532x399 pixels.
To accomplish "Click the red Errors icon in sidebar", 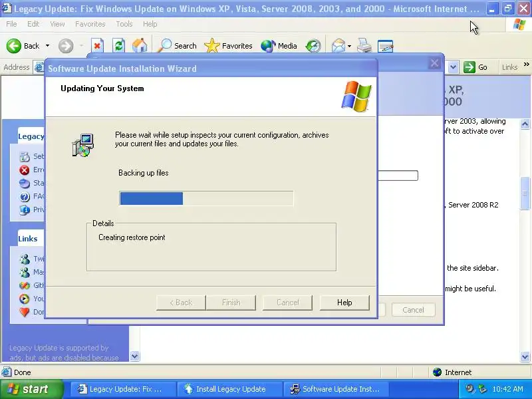I will [25, 170].
